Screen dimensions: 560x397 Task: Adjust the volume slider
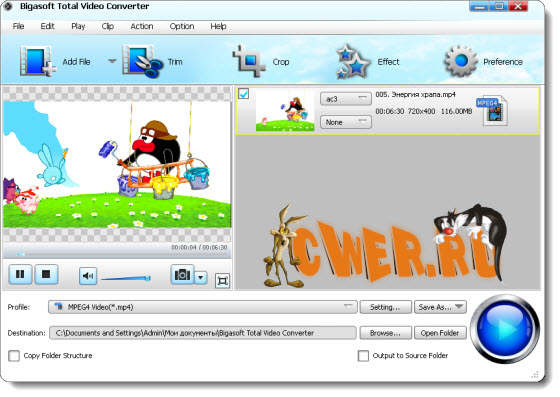pyautogui.click(x=126, y=278)
